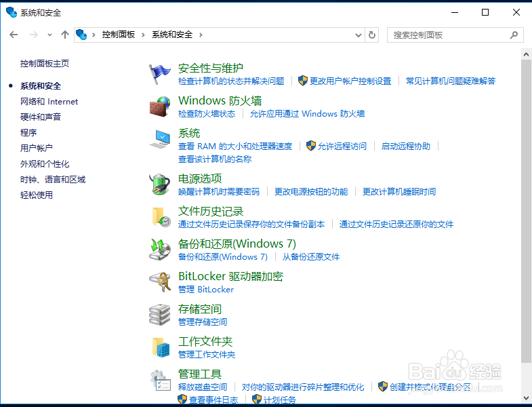Click the 存储空间 stacked drives icon
Viewport: 532px width, 407px height.
click(159, 315)
